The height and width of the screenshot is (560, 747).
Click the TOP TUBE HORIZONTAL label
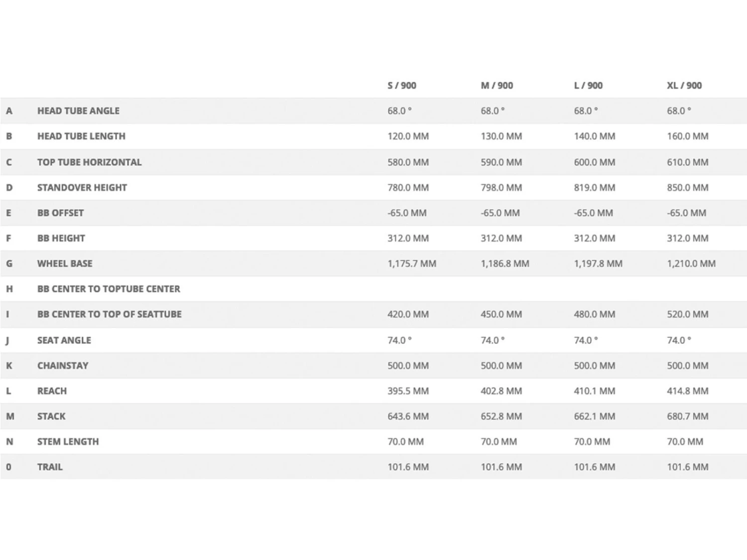(89, 162)
